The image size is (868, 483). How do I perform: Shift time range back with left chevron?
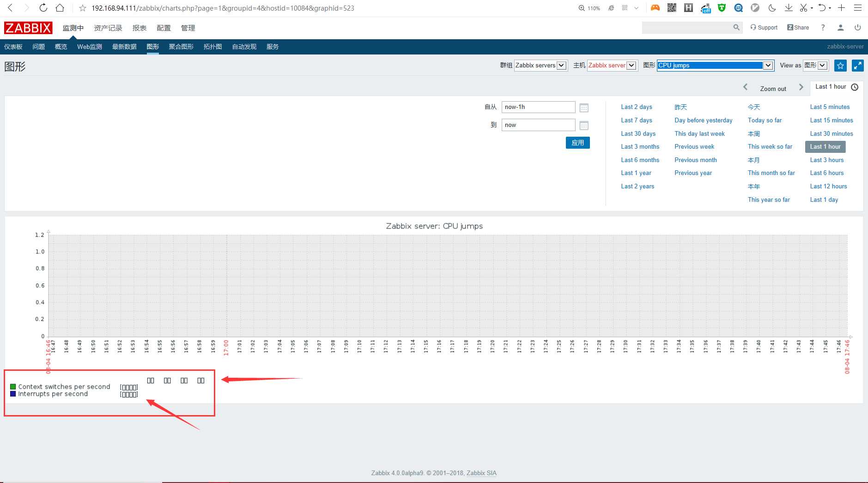point(745,87)
